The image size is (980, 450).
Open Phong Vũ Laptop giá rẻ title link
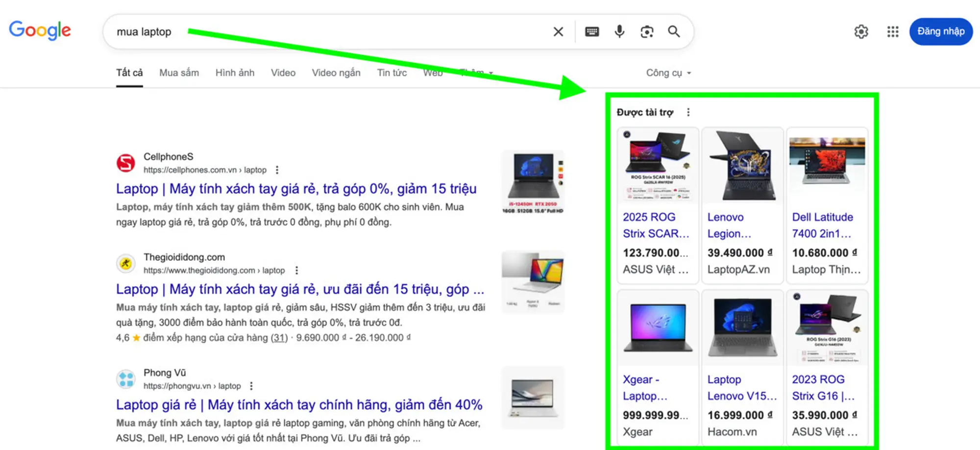click(x=299, y=405)
